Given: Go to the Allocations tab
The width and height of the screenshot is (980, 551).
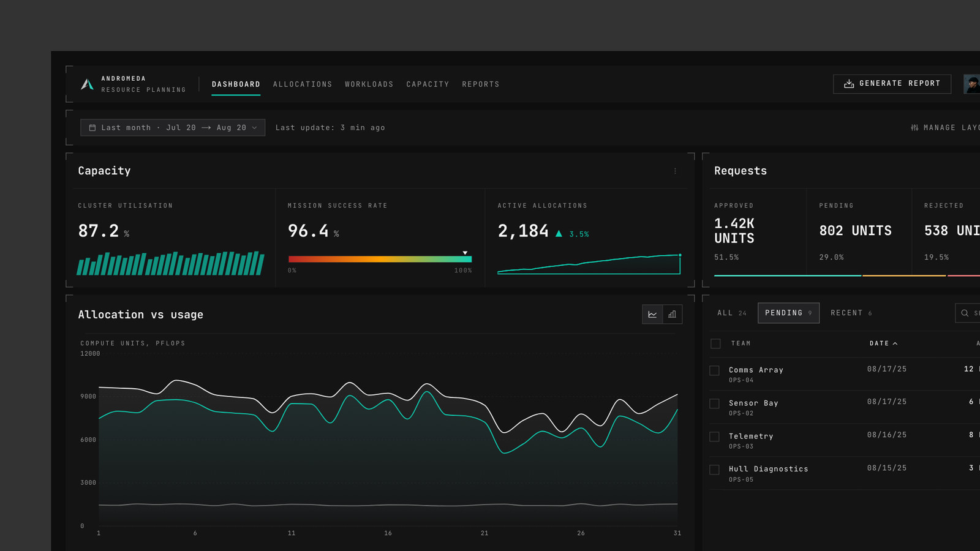Looking at the screenshot, I should 303,84.
